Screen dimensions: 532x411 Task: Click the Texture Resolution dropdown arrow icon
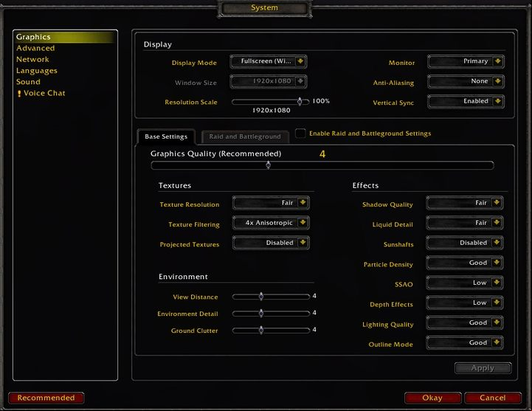303,203
